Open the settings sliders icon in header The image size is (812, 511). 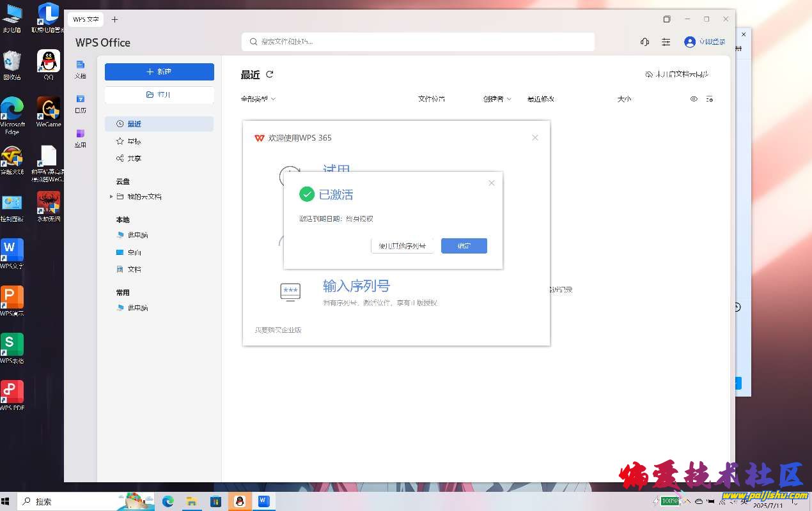point(666,42)
